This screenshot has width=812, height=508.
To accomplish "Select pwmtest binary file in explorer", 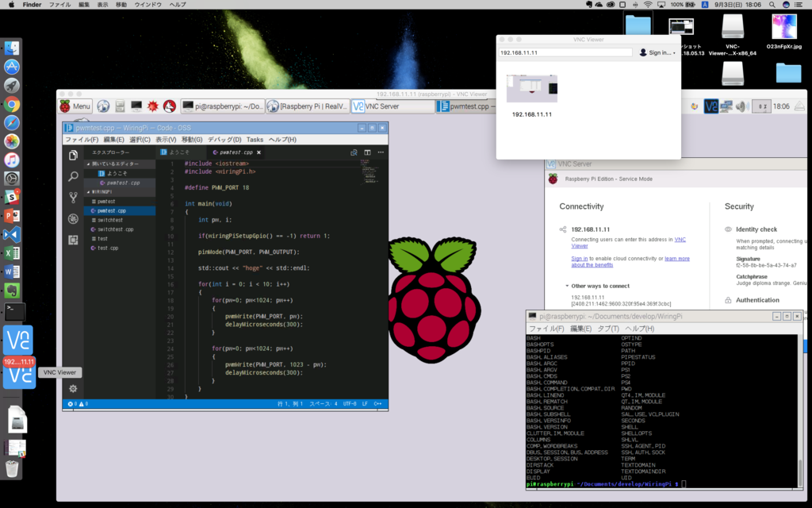I will [x=120, y=201].
